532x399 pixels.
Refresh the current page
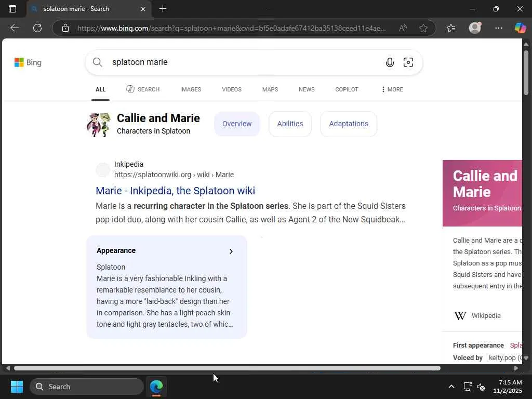(37, 28)
